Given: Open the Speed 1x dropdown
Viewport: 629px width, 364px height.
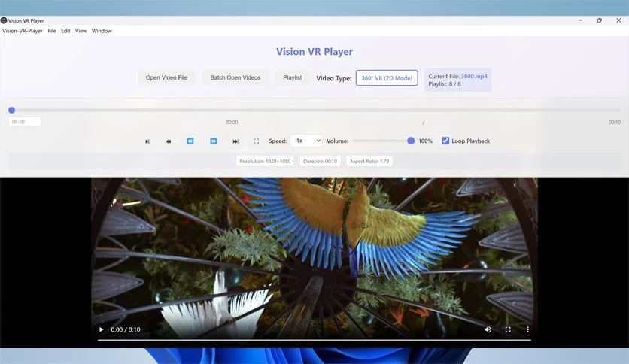Looking at the screenshot, I should click(306, 141).
